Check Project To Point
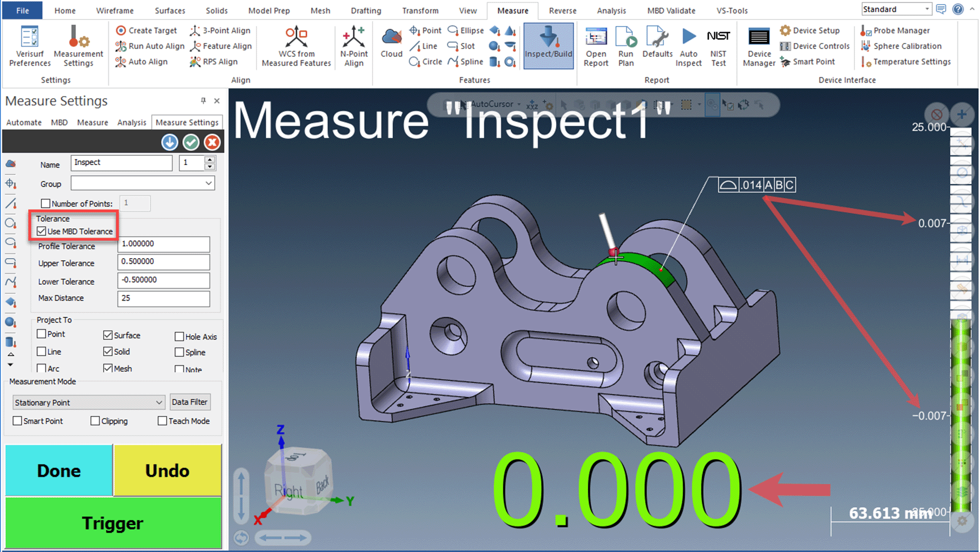The width and height of the screenshot is (980, 552). [x=42, y=334]
